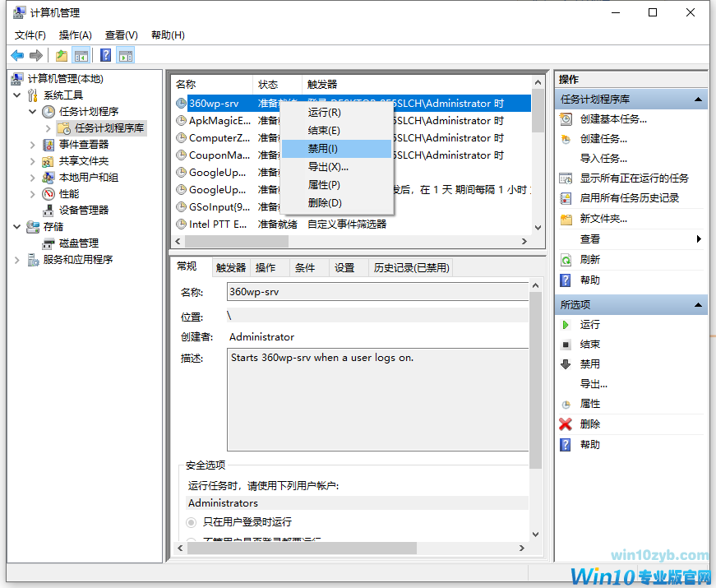Click the 显示所有正在运行的任务 icon
Viewport: 716px width, 588px height.
(x=566, y=177)
